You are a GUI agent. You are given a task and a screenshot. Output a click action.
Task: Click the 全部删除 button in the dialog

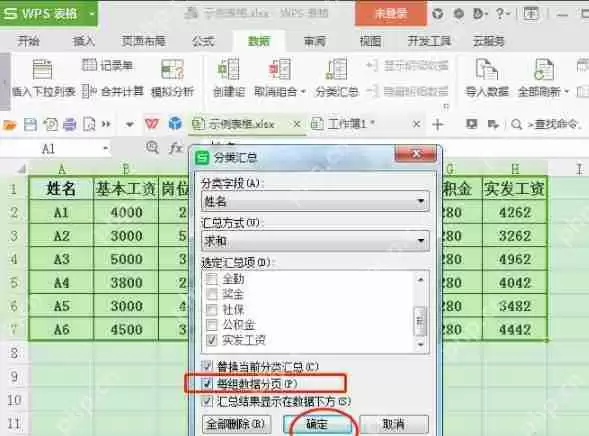pos(237,424)
